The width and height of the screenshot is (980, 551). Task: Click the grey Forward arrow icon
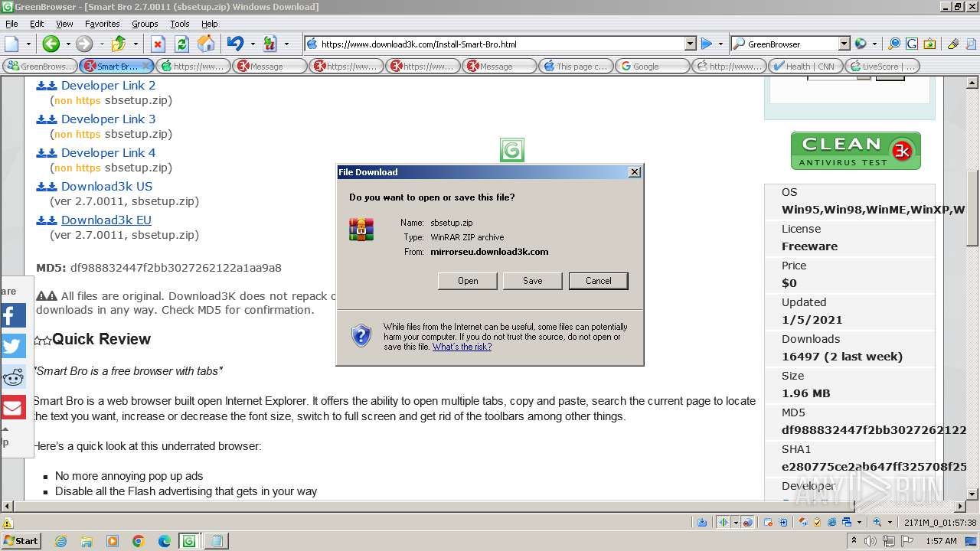click(84, 44)
